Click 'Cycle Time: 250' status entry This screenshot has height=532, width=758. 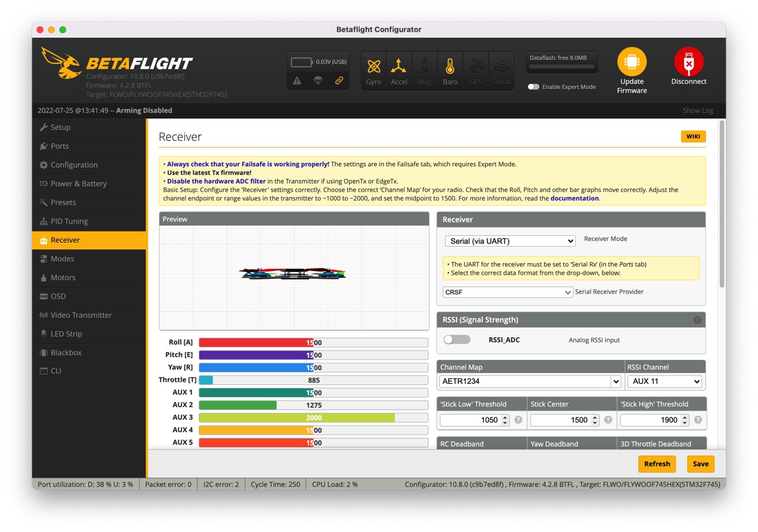pos(275,484)
